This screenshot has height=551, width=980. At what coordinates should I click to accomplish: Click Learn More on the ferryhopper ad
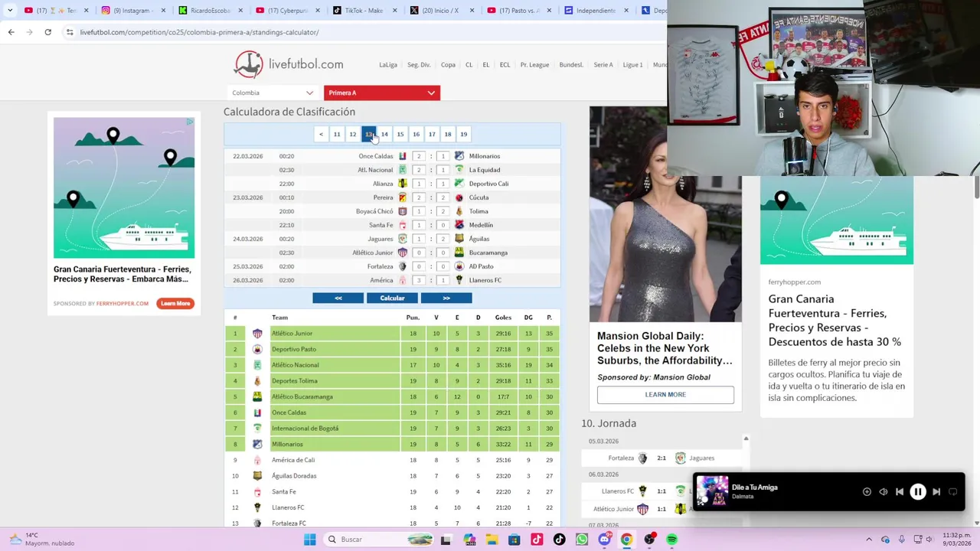[x=175, y=304]
